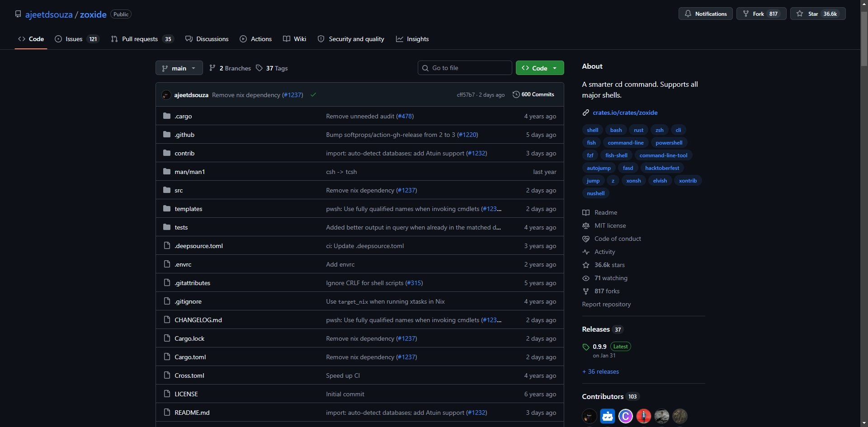
Task: Click the templates folder icon
Action: [x=167, y=208]
